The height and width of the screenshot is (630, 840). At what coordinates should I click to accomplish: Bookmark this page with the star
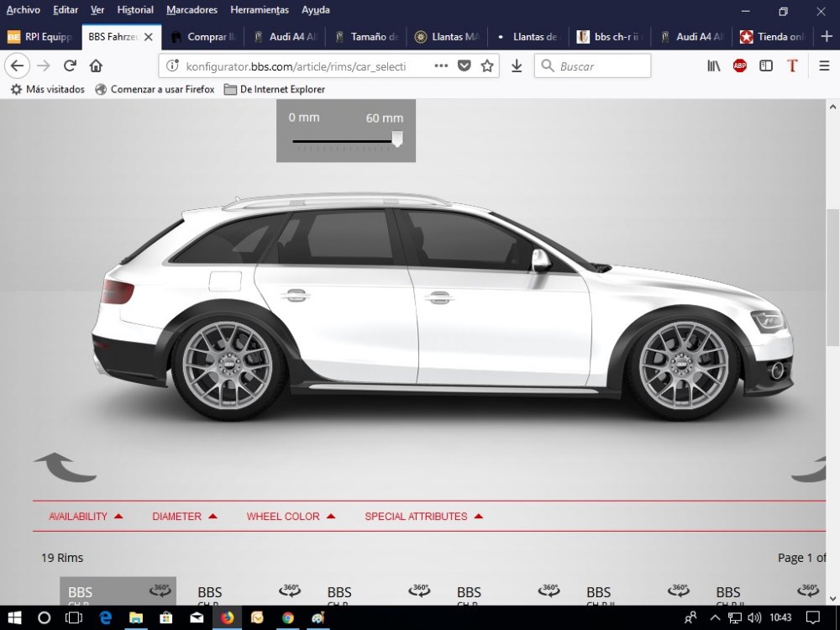[487, 66]
